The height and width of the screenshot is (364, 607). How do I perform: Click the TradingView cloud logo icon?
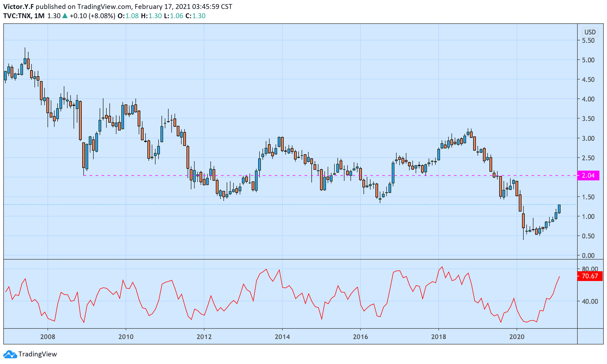[10, 354]
